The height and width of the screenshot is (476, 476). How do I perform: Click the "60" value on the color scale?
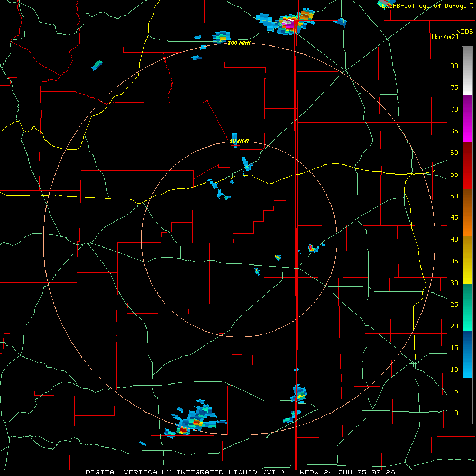(x=454, y=153)
